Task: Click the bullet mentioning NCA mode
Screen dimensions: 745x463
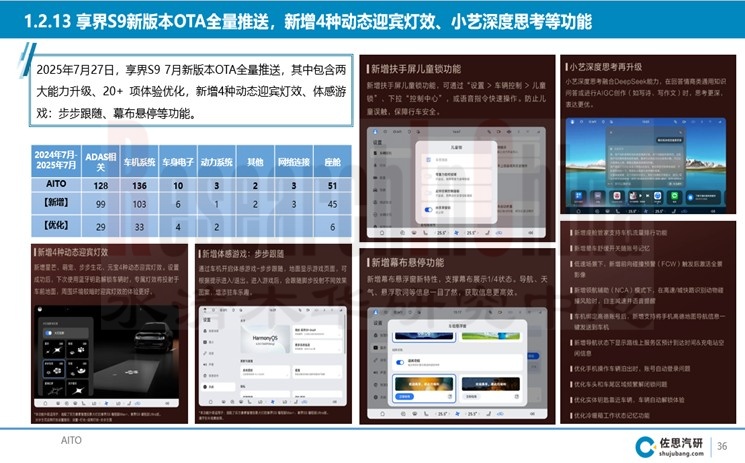Action: click(647, 295)
